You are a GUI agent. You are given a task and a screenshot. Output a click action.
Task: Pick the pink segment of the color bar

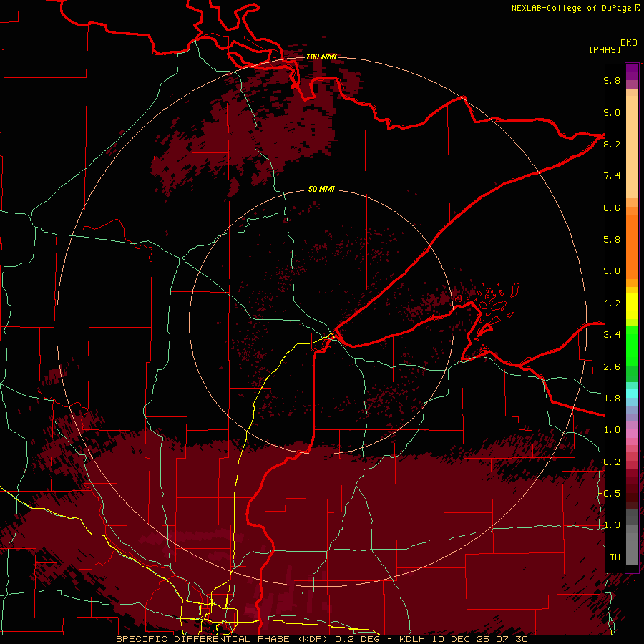click(632, 434)
